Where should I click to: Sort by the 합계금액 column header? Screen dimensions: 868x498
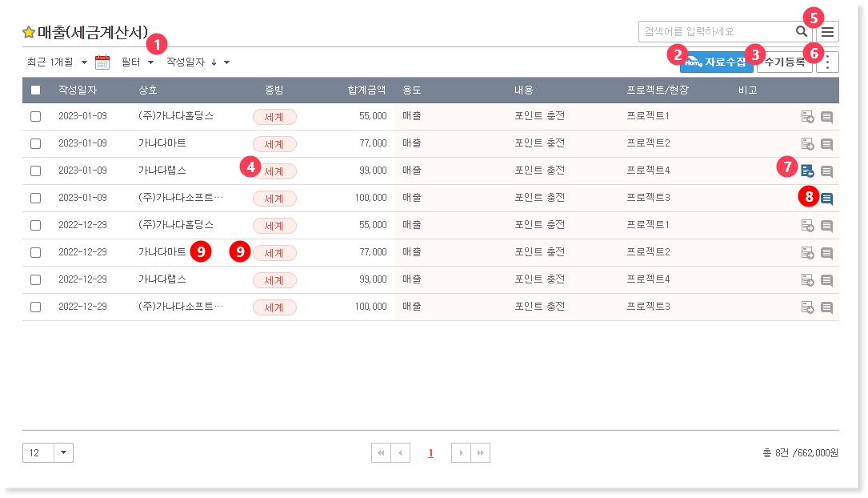(x=366, y=90)
